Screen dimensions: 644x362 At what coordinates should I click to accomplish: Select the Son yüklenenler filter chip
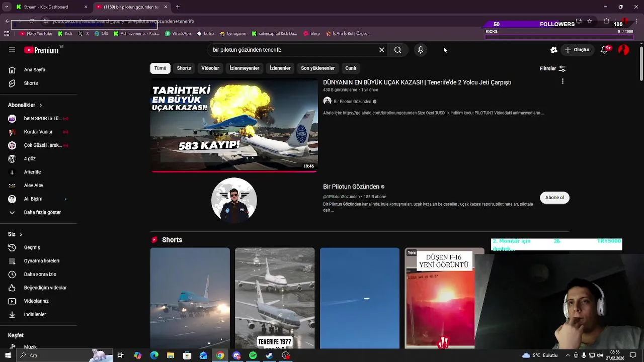point(318,68)
